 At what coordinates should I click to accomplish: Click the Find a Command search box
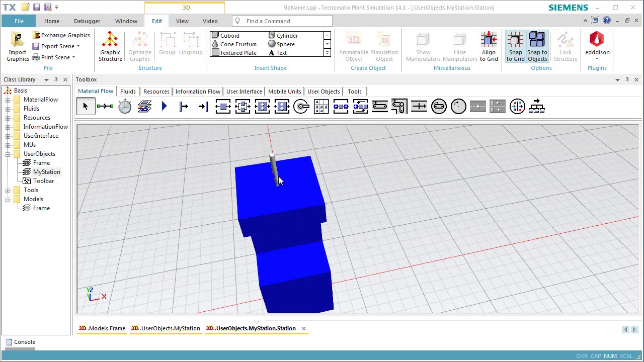282,21
